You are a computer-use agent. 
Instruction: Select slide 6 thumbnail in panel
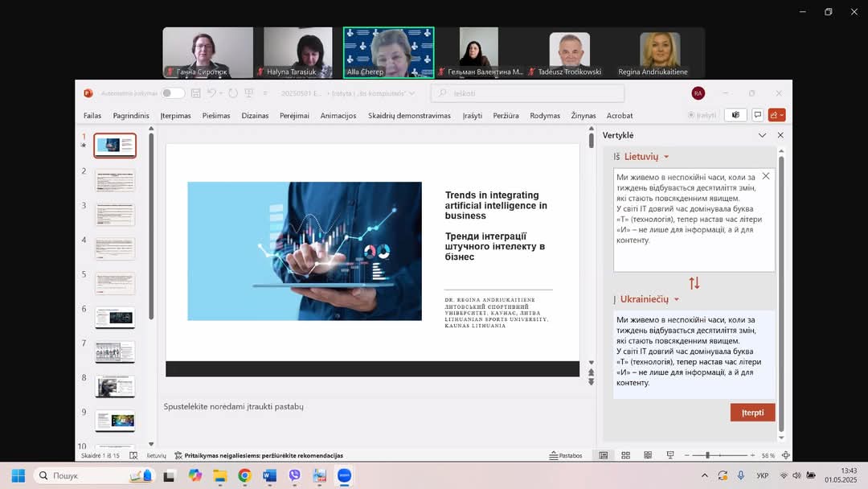click(x=115, y=317)
